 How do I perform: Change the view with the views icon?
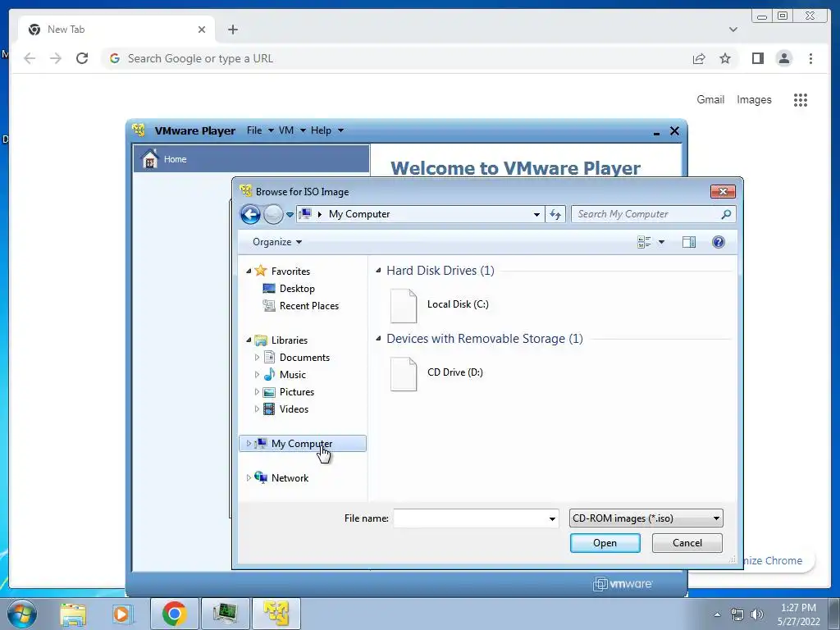(645, 242)
